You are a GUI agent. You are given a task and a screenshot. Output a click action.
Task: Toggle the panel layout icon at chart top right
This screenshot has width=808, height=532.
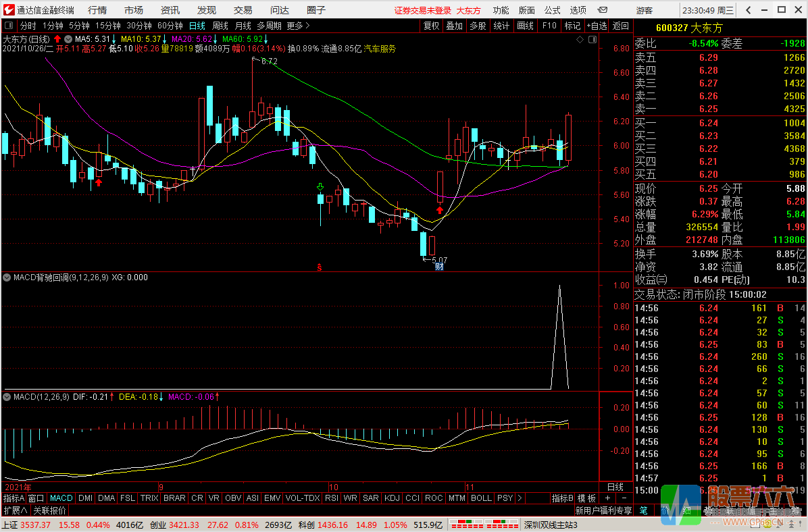click(x=592, y=39)
